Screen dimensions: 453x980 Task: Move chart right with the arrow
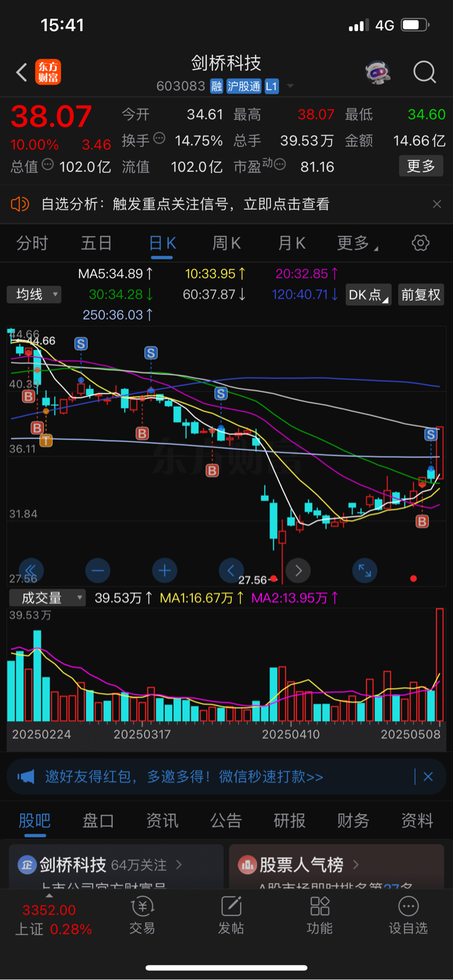tap(298, 570)
